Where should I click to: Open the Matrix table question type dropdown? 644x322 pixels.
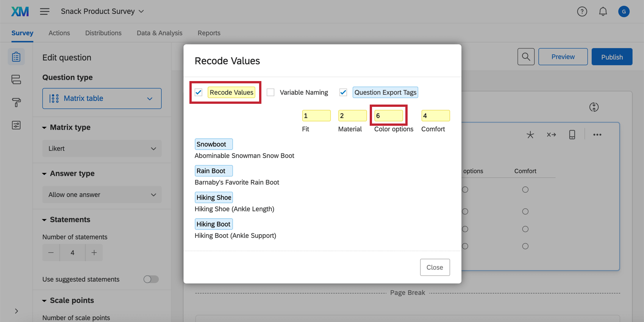(102, 98)
